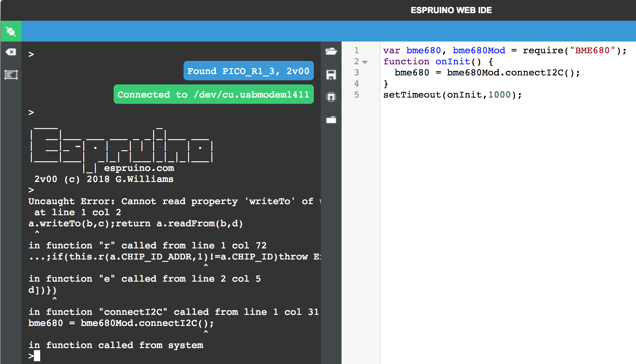
Task: Click 'function onInit() {' in editor
Action: [438, 62]
